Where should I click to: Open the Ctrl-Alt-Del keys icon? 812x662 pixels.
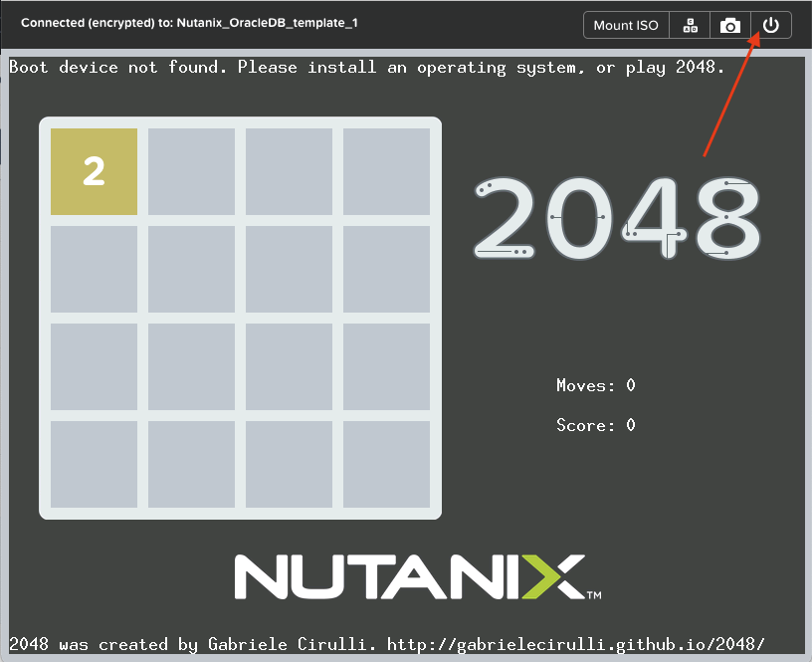click(690, 25)
